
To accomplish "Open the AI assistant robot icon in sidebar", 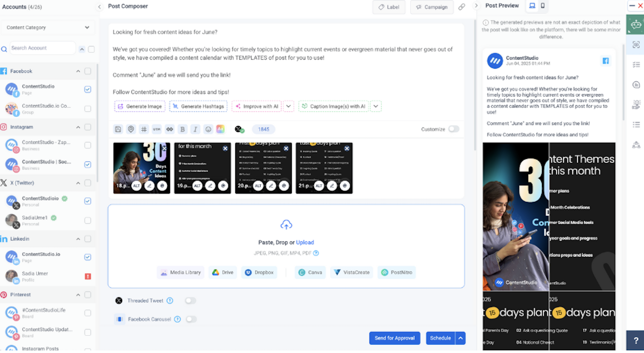I will (x=636, y=25).
